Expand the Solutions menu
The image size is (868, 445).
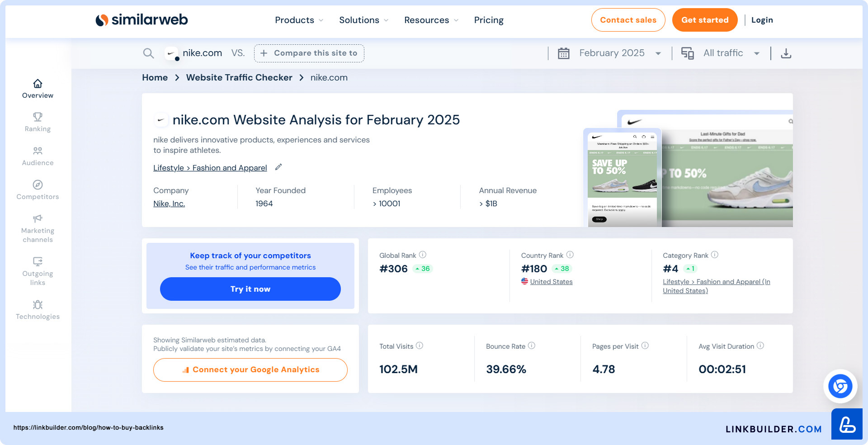363,20
